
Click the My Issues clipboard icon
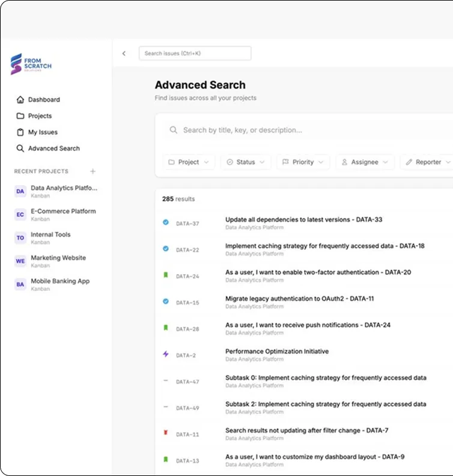(x=20, y=132)
